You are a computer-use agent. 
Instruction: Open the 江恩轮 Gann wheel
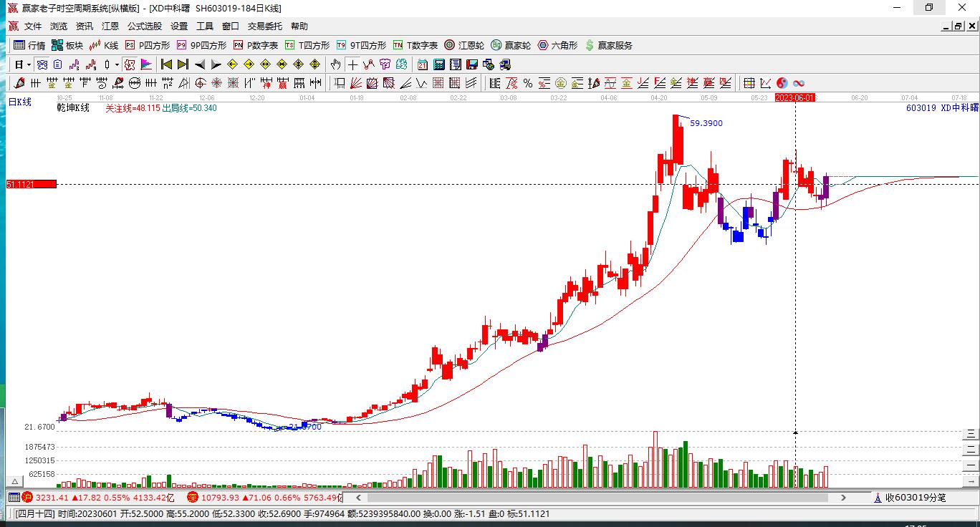(x=464, y=45)
